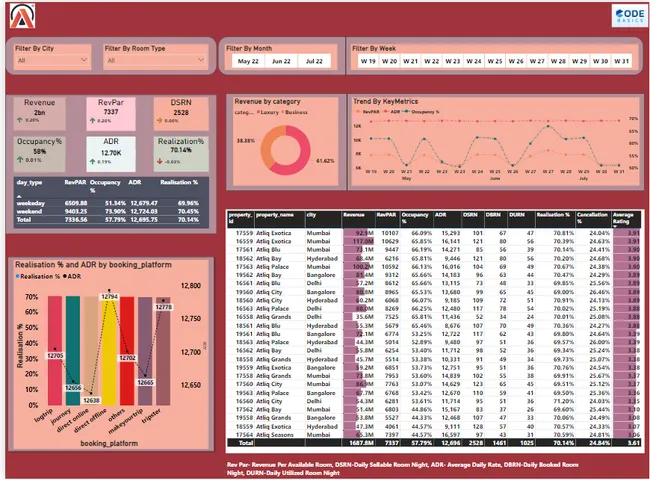Click the 12794 ADR data label
Viewport: 650px width, 480px height.
pyautogui.click(x=109, y=297)
